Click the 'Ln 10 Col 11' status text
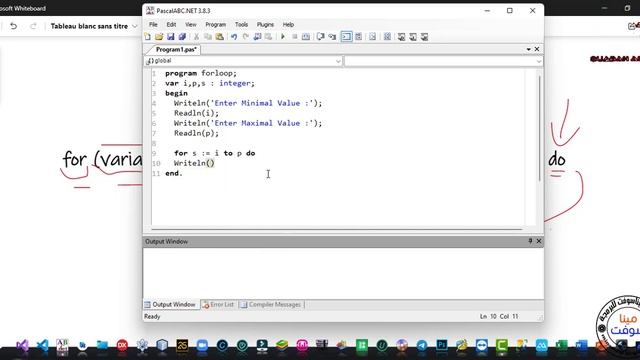Screen dimensions: 640x360 pyautogui.click(x=499, y=316)
